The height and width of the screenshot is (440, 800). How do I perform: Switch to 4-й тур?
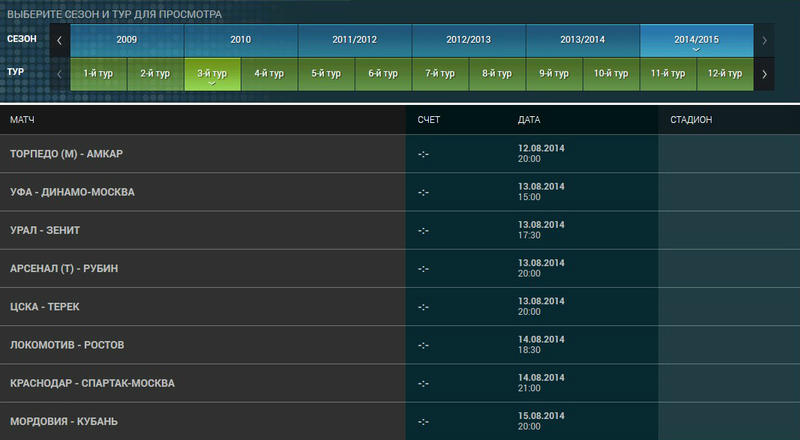[269, 75]
